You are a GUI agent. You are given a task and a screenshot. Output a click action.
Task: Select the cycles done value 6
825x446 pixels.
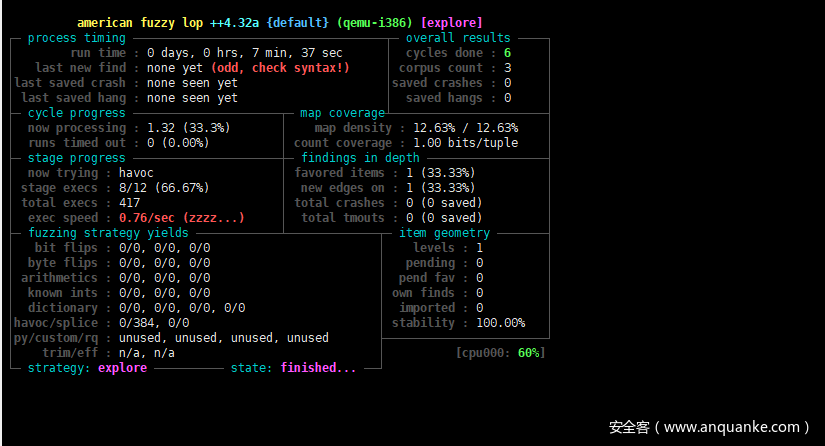pyautogui.click(x=508, y=53)
